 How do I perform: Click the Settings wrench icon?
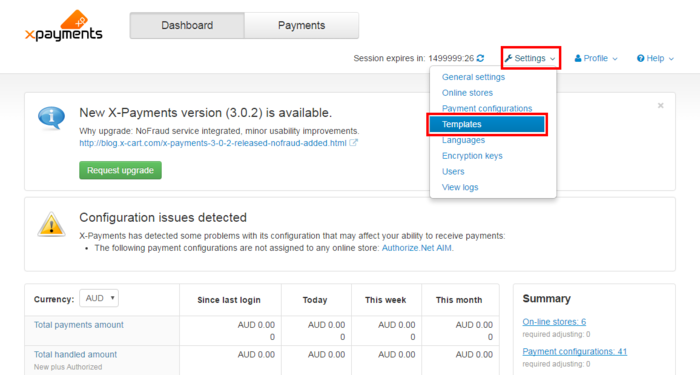coord(508,58)
